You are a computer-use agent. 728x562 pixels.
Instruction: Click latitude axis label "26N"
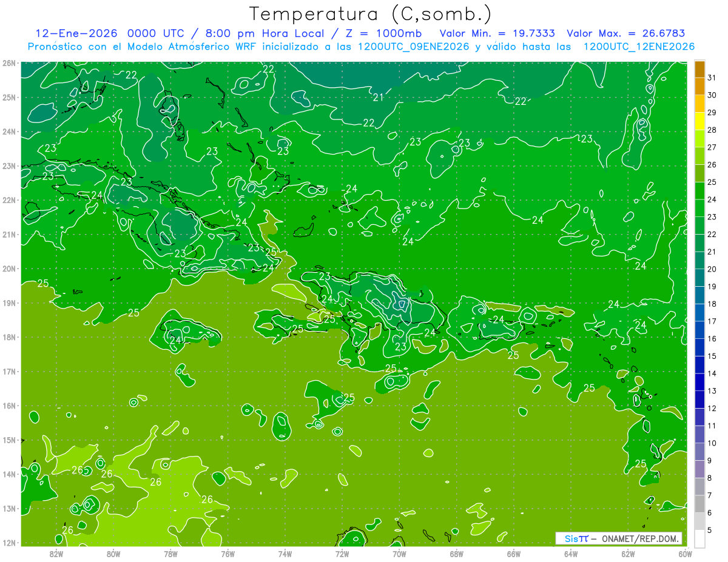coord(8,63)
